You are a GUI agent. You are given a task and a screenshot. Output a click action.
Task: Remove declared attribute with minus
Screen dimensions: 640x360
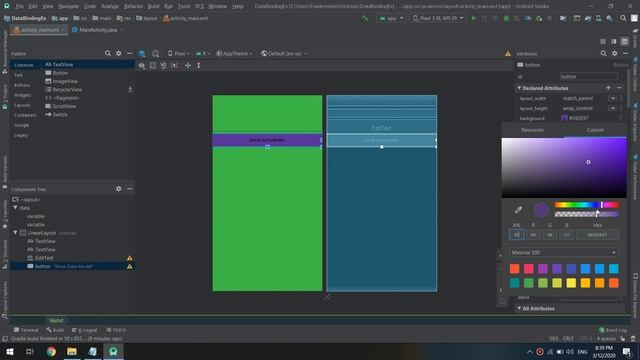619,88
